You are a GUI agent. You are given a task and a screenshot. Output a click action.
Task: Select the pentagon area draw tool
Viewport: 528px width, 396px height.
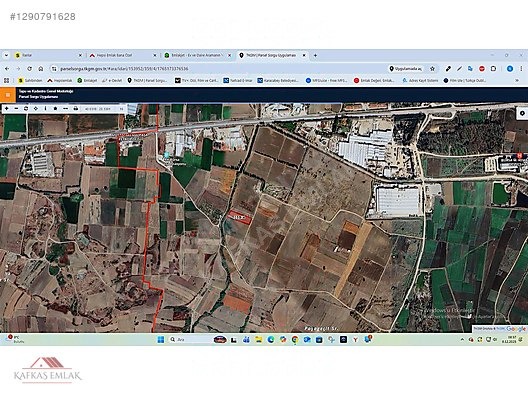coord(56,109)
